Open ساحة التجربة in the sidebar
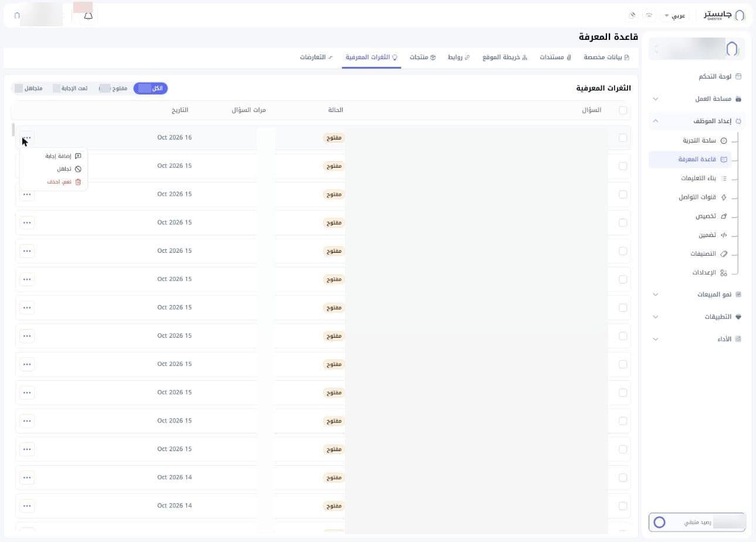This screenshot has width=756, height=542. (x=699, y=141)
